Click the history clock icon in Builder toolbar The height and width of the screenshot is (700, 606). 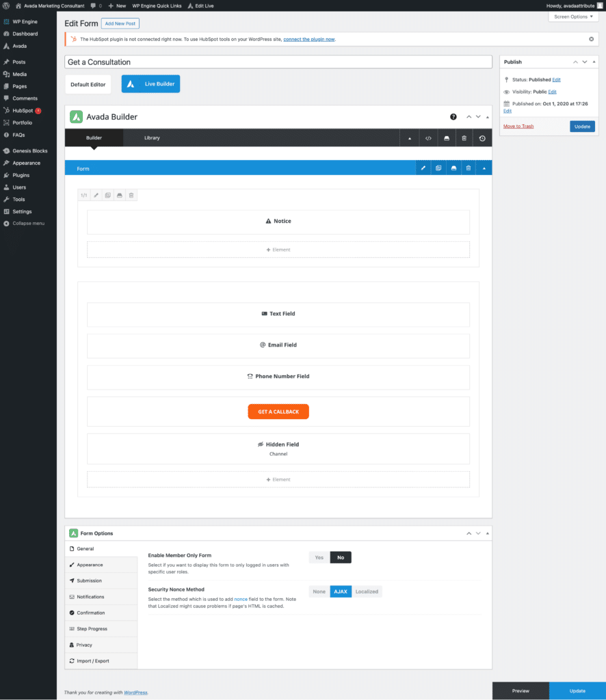click(x=482, y=138)
